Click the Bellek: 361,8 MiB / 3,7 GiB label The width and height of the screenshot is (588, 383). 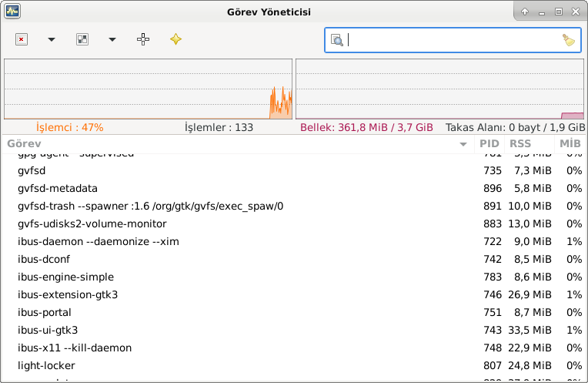point(366,127)
